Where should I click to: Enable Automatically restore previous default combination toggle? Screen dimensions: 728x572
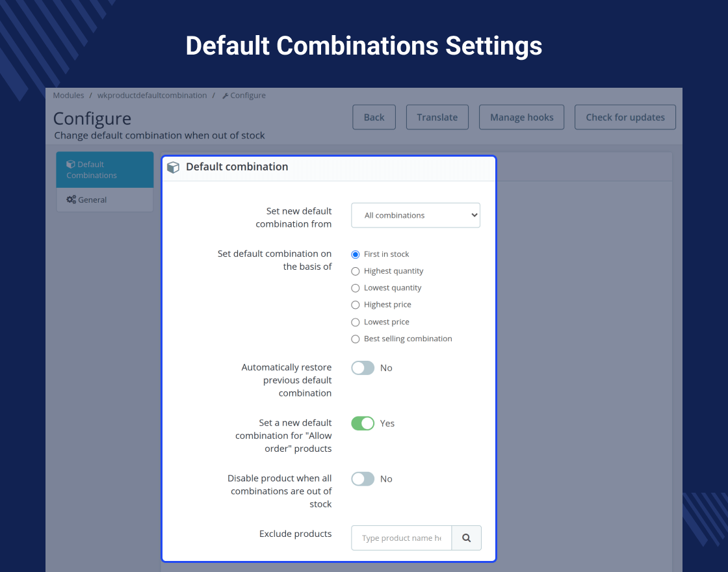(363, 368)
